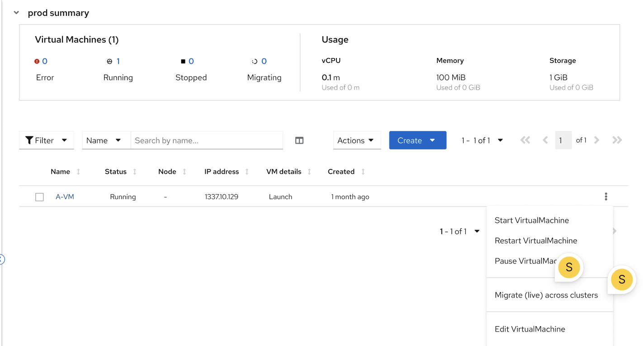
Task: Sort by Name column sort icon
Action: (x=79, y=172)
